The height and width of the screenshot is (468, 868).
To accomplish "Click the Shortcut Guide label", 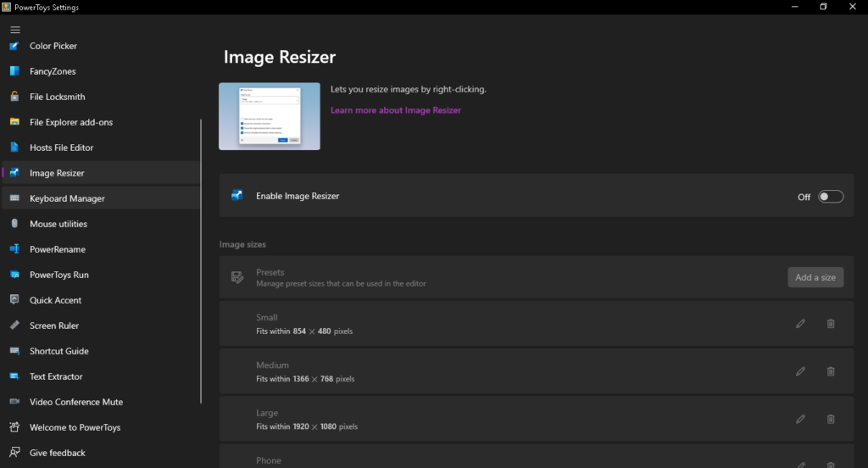I will (59, 351).
